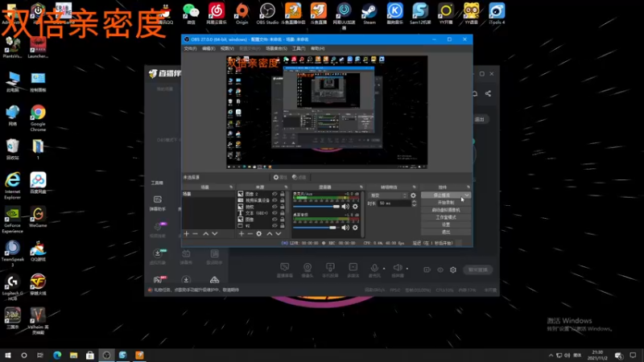This screenshot has width=644, height=362.
Task: Expand microphone options arrow in Douyu toolbar
Action: tap(384, 269)
